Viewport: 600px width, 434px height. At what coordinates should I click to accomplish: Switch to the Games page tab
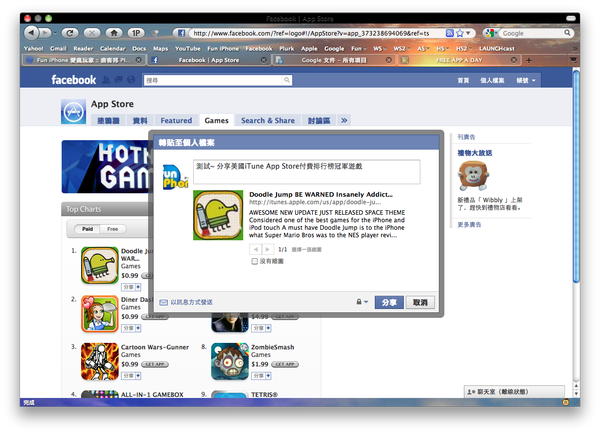pos(216,121)
